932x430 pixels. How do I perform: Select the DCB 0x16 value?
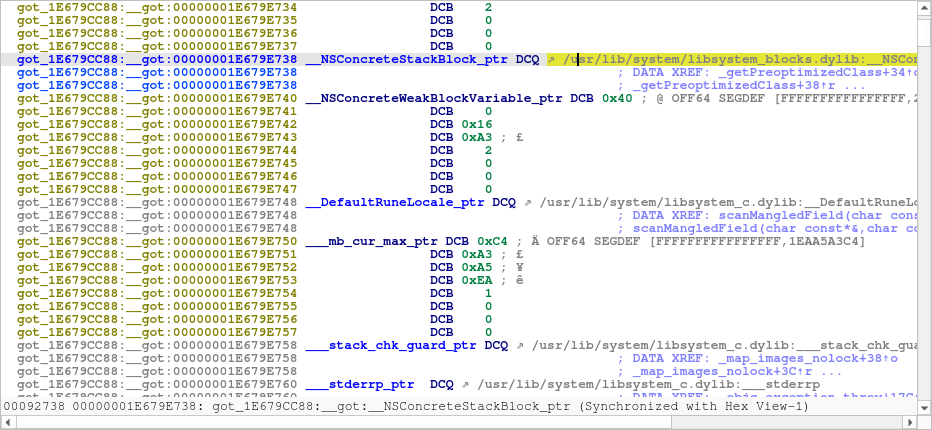[x=477, y=124]
